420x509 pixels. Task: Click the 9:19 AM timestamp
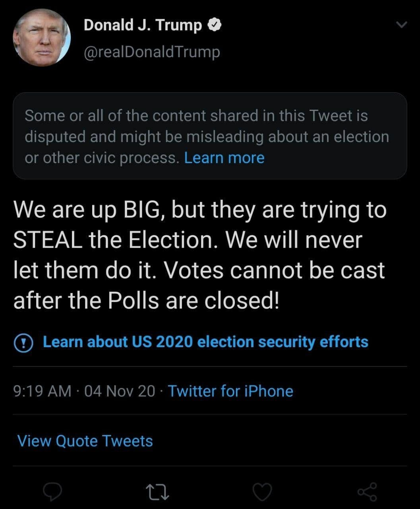(42, 391)
